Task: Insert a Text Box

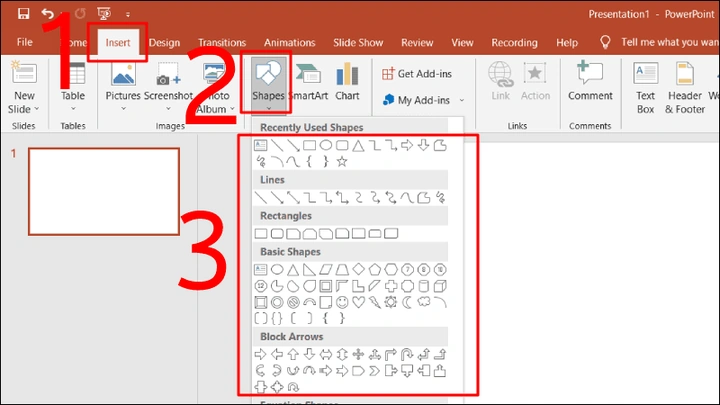Action: pyautogui.click(x=645, y=87)
